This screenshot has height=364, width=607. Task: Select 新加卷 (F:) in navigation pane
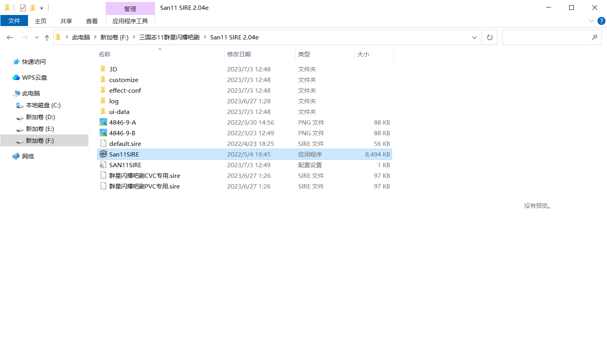(x=44, y=141)
